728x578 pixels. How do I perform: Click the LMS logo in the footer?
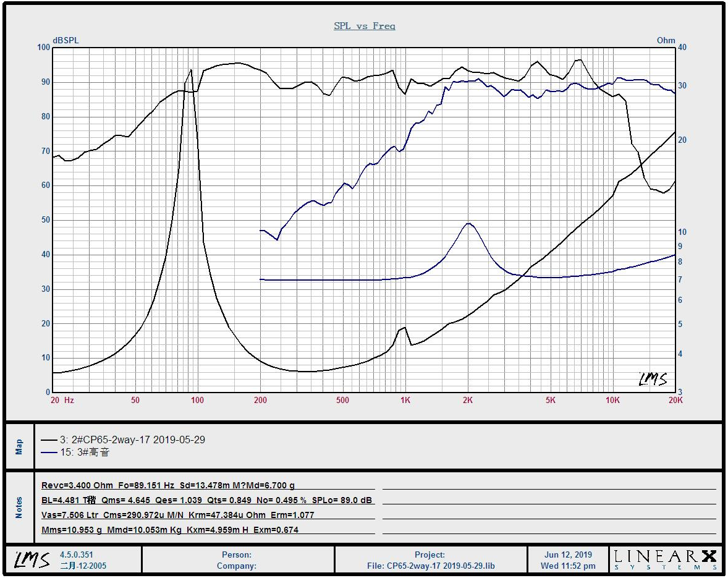32,559
